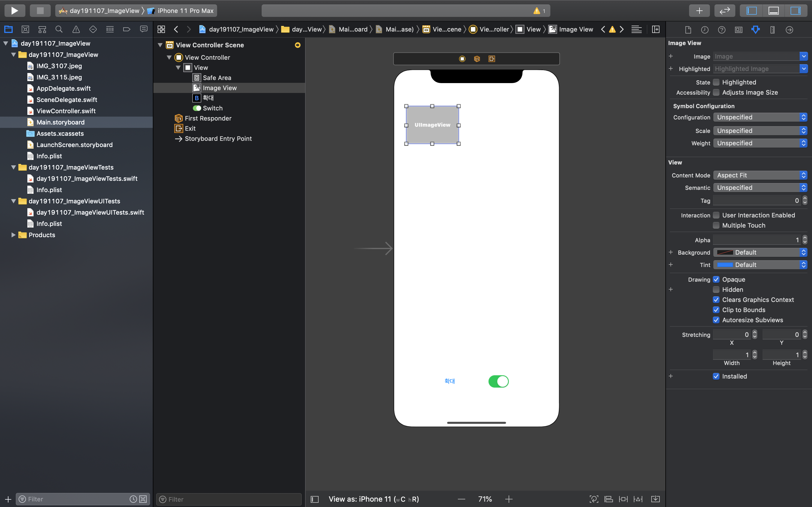Click the Add Editor on Right icon
This screenshot has width=812, height=507.
[656, 30]
